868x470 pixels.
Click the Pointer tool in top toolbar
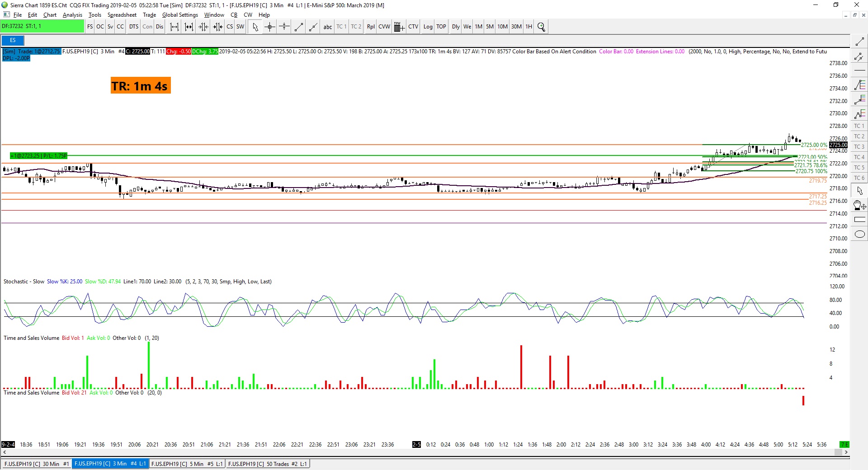pos(255,27)
